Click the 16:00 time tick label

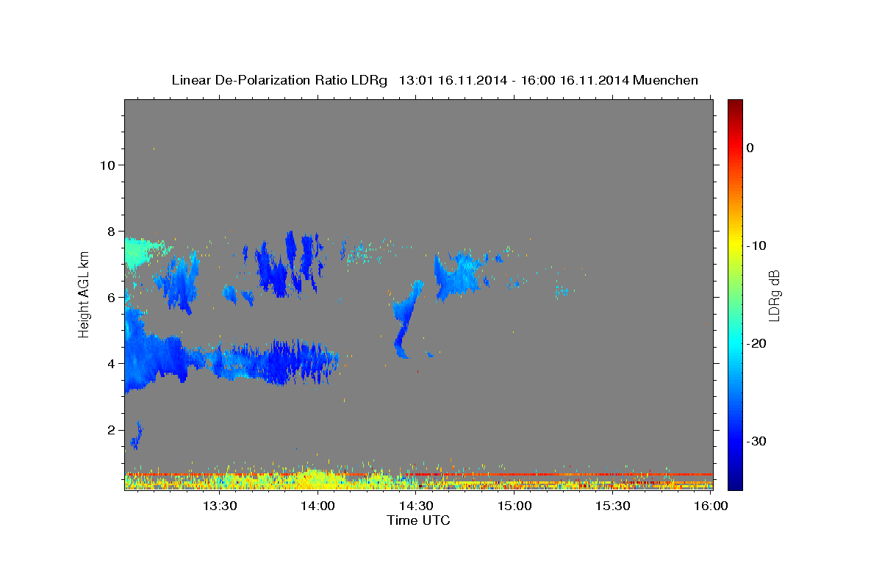click(711, 506)
